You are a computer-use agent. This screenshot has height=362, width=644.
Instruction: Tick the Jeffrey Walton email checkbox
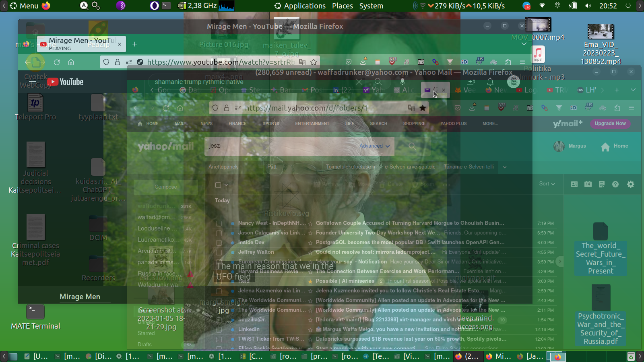(219, 252)
